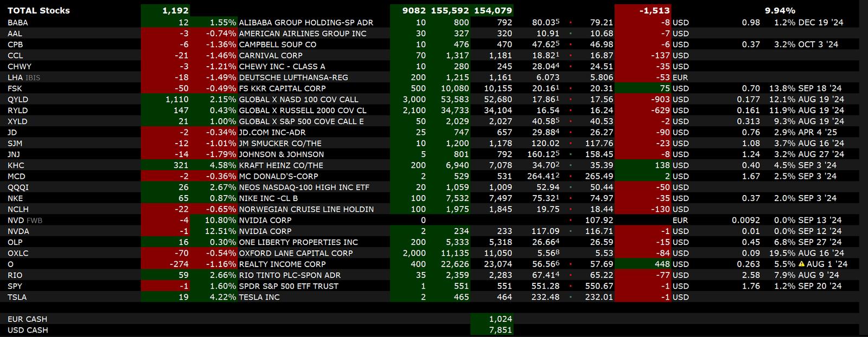The height and width of the screenshot is (337, 868).
Task: Select the EUR CASH row label
Action: [27, 319]
